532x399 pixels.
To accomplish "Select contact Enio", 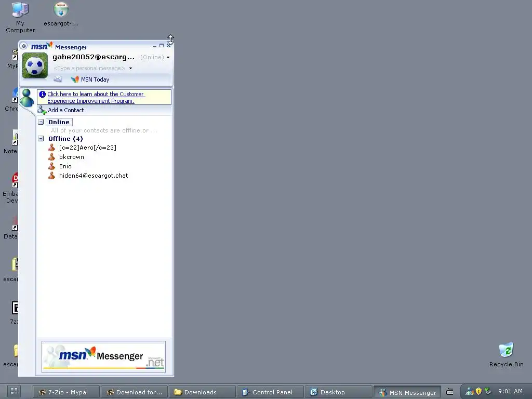I will [x=65, y=166].
